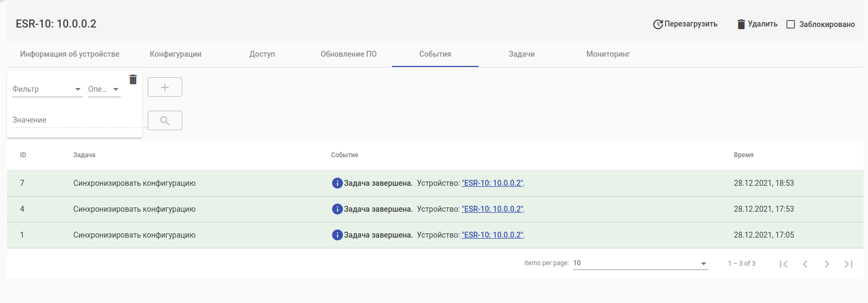Go to the last page of events
Viewport: 868px width, 303px height.
click(848, 264)
